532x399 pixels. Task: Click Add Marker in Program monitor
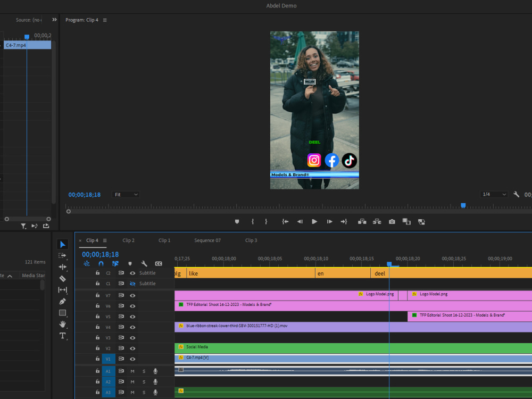coord(237,221)
